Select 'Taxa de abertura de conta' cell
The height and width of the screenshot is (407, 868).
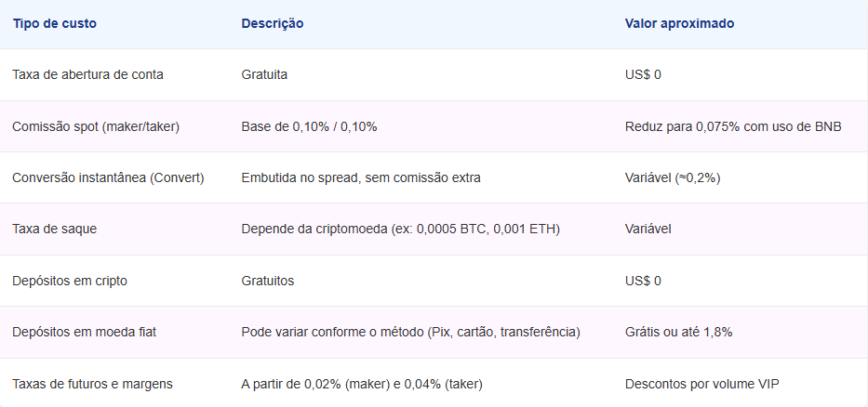coord(87,74)
